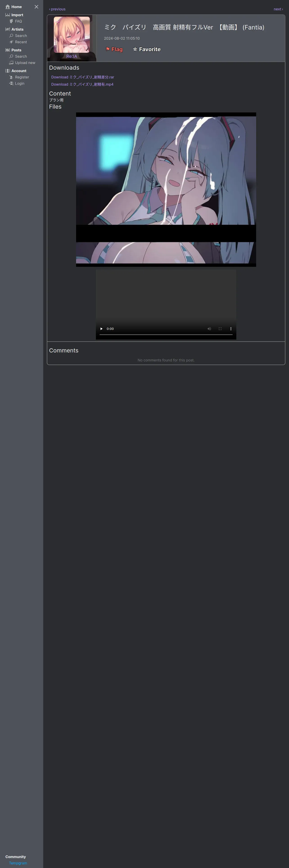Click the Favorite button
This screenshot has width=289, height=868.
147,49
